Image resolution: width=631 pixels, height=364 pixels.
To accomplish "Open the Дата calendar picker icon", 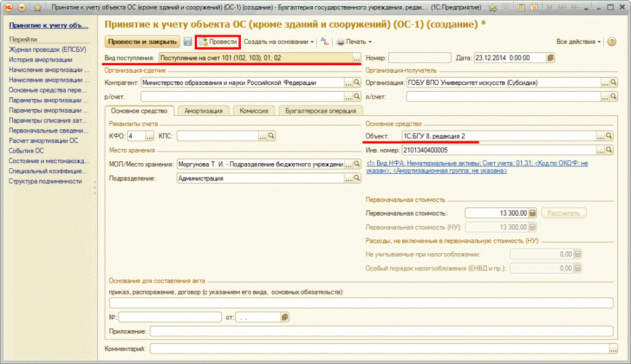I will point(550,58).
